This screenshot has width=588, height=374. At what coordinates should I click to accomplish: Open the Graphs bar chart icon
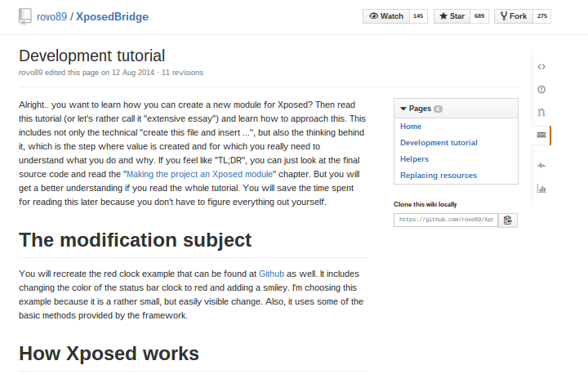pos(541,189)
